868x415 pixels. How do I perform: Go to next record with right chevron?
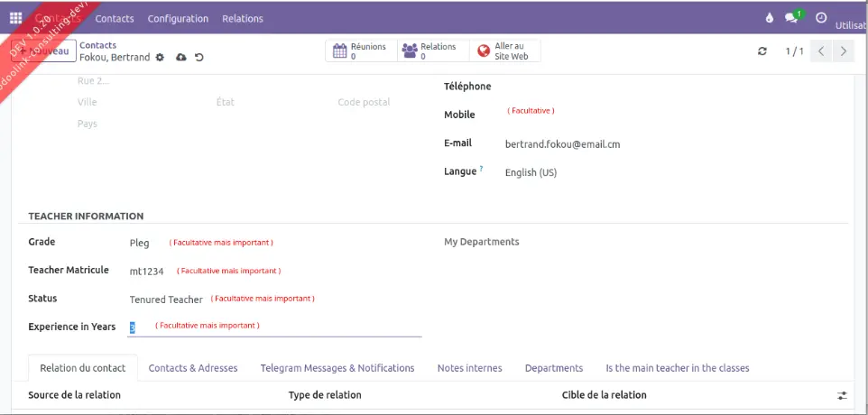844,51
